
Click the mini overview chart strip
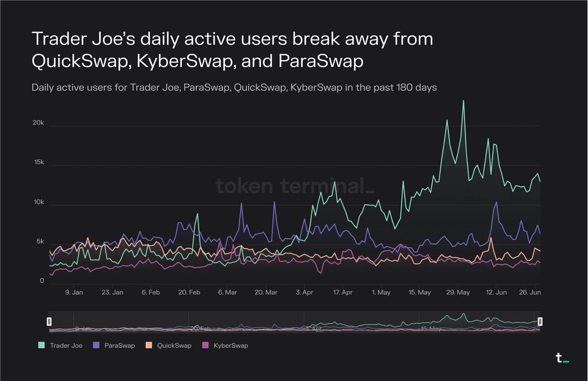click(x=294, y=322)
